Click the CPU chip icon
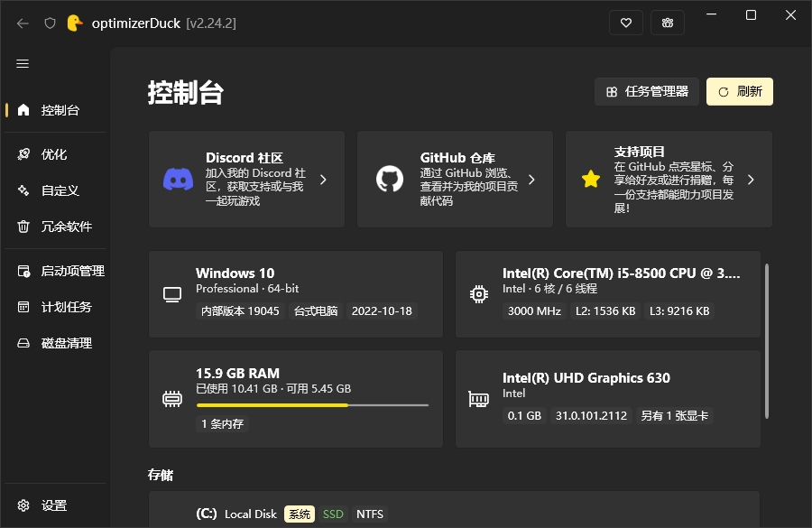This screenshot has width=812, height=528. 478,294
